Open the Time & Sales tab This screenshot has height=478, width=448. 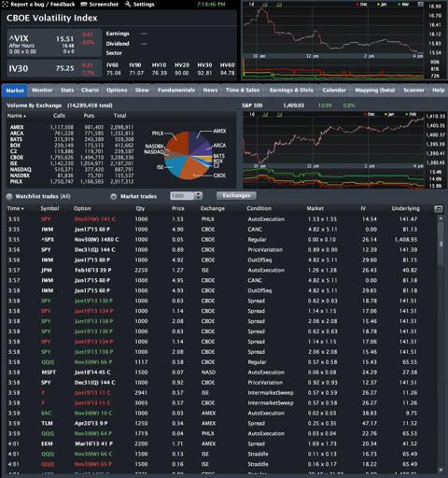243,90
